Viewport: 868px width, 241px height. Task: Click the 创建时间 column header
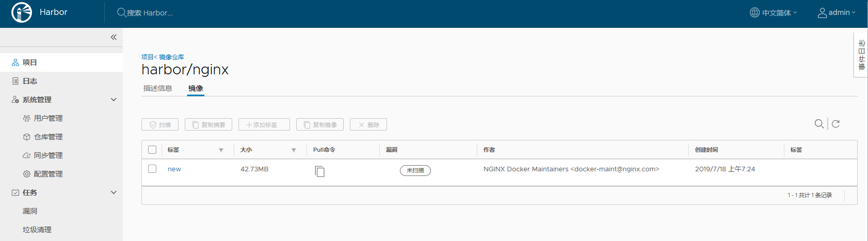coord(706,150)
